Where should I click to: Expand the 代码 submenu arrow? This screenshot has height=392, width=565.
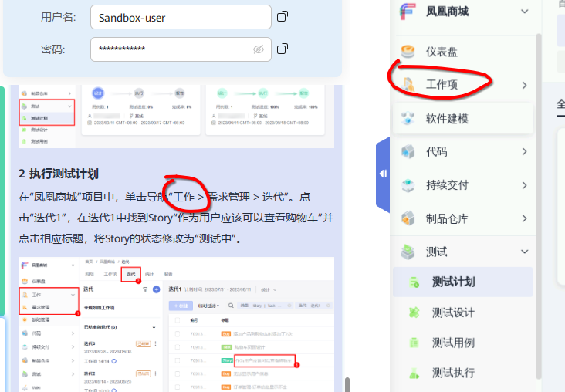pos(525,152)
